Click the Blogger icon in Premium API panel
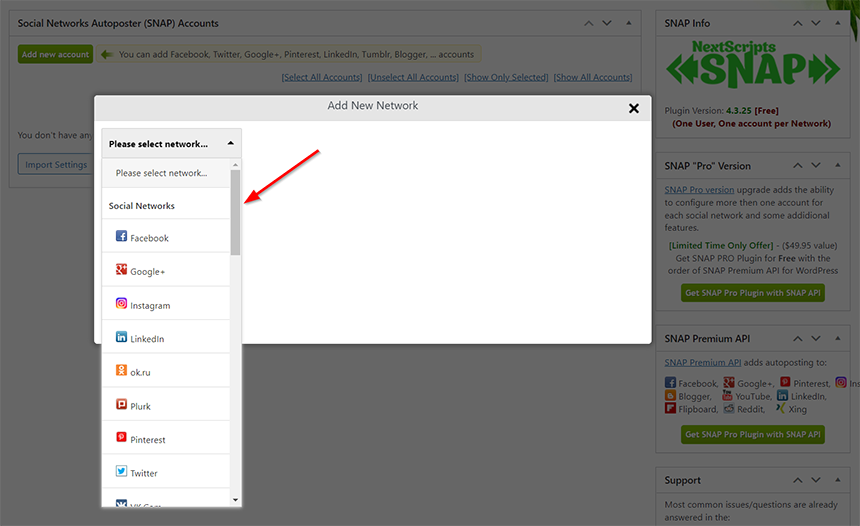The height and width of the screenshot is (526, 860). coord(670,395)
